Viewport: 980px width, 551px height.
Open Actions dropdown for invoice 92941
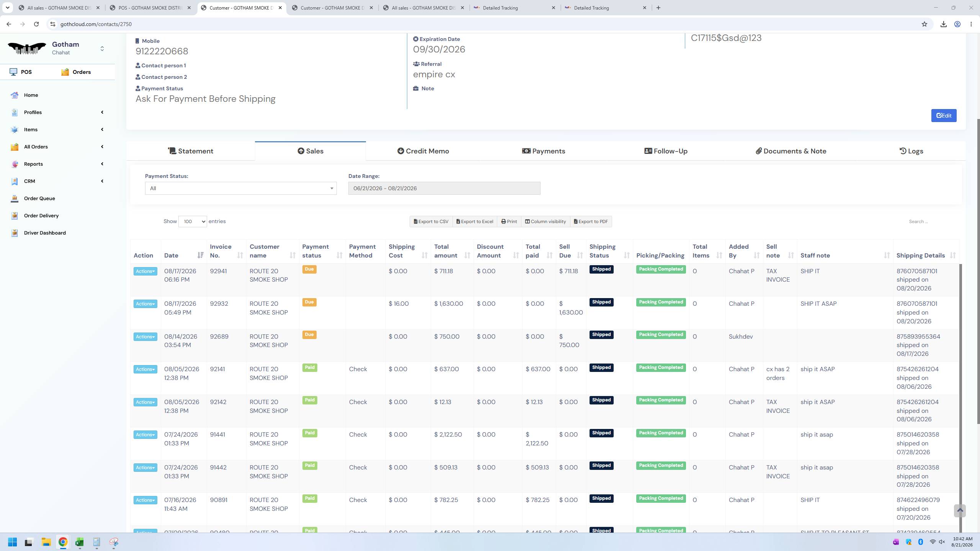[145, 271]
